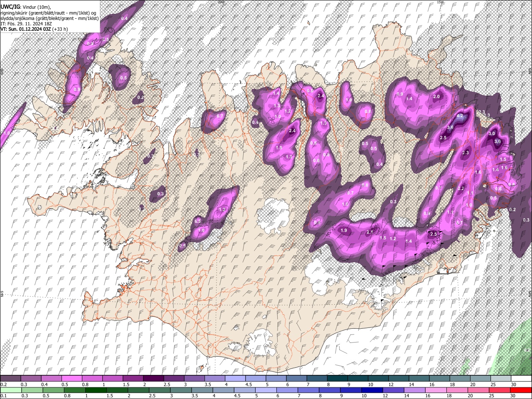The height and width of the screenshot is (399, 532).
Task: Pick the 30 white swatch in the upper legend
Action: [x=522, y=379]
